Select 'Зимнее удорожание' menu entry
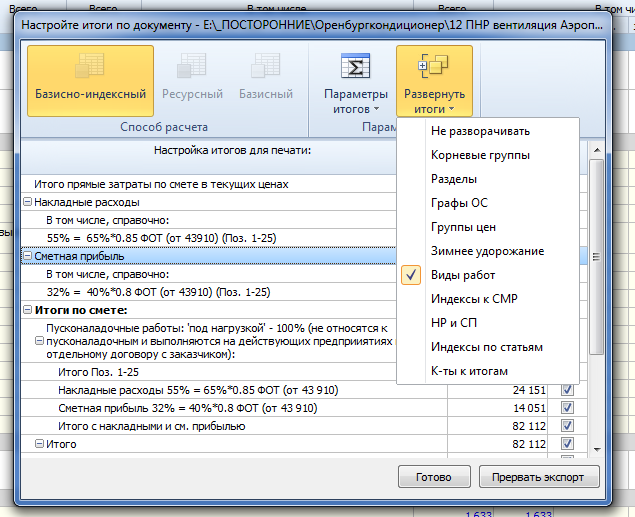This screenshot has height=517, width=635. coord(488,251)
